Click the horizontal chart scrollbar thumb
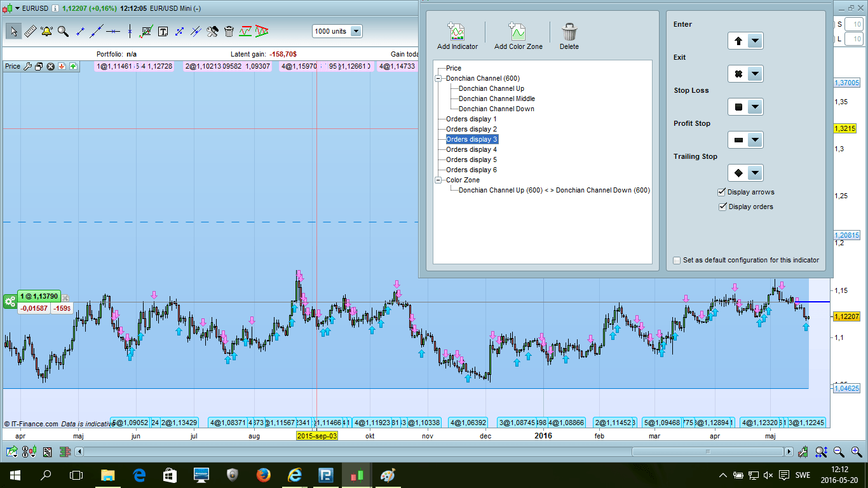This screenshot has width=868, height=488. [707, 452]
